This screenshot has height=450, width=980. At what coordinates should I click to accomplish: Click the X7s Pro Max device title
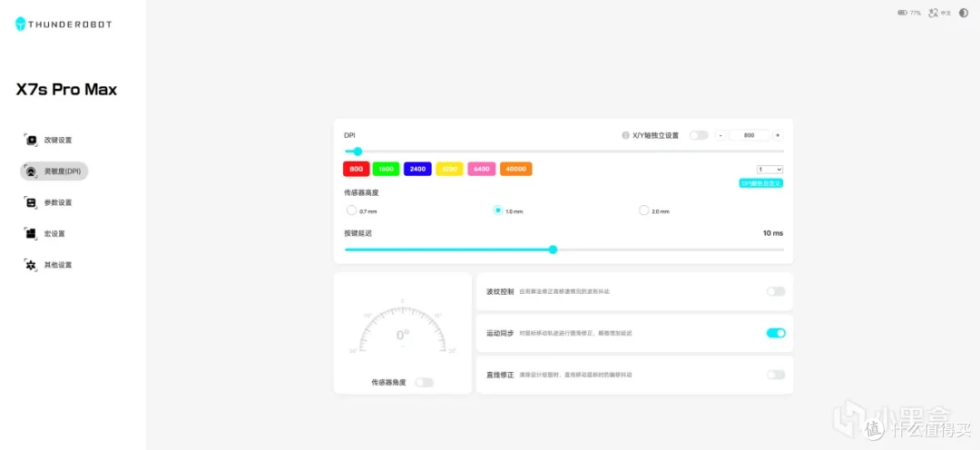click(x=66, y=90)
